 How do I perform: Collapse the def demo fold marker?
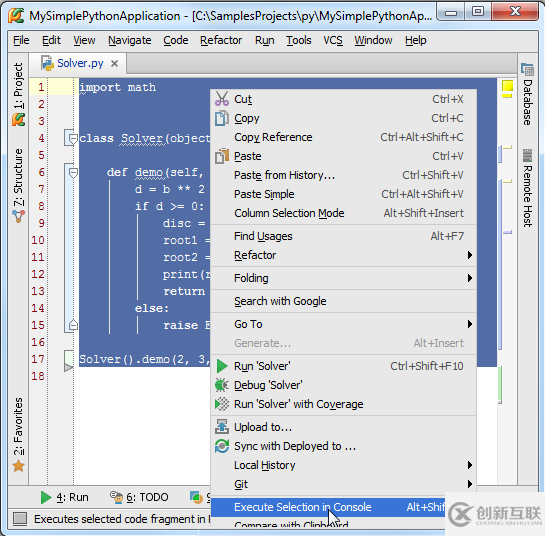coord(73,172)
